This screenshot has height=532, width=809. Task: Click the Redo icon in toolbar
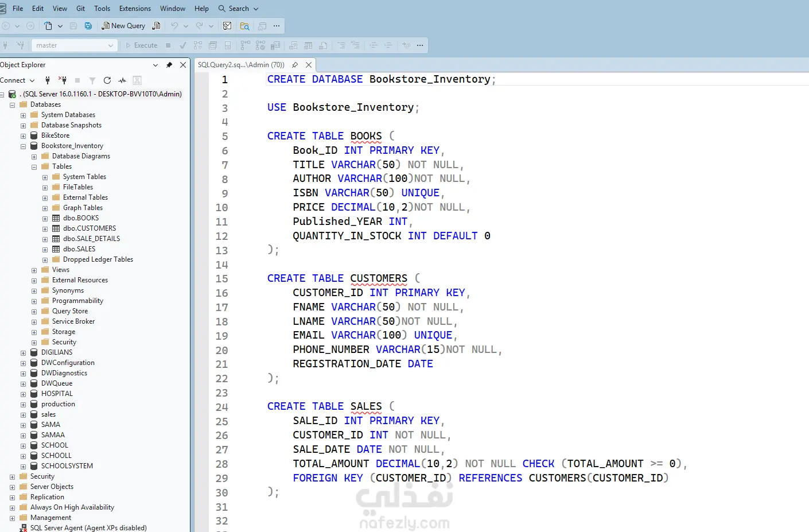[199, 26]
